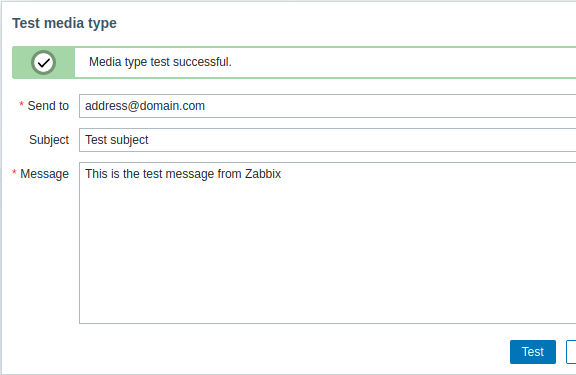The height and width of the screenshot is (375, 576).
Task: Click "domain.com" in the Send to field
Action: tap(172, 106)
